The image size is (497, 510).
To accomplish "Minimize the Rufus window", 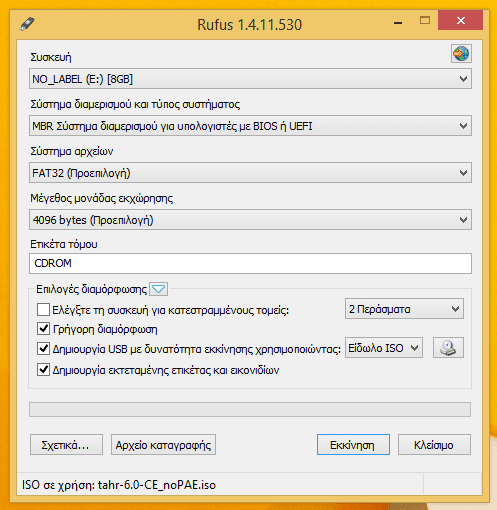I will tap(398, 23).
